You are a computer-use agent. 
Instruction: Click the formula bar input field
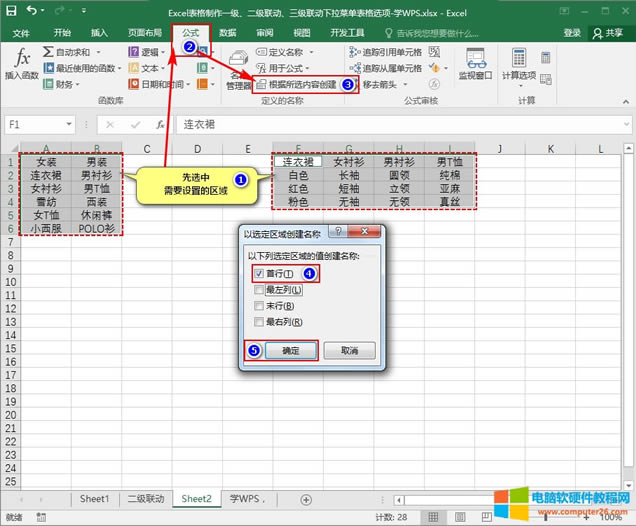(x=400, y=125)
